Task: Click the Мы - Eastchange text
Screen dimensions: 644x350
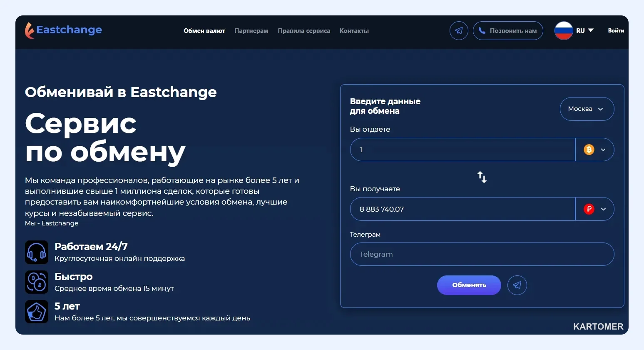Action: coord(52,223)
